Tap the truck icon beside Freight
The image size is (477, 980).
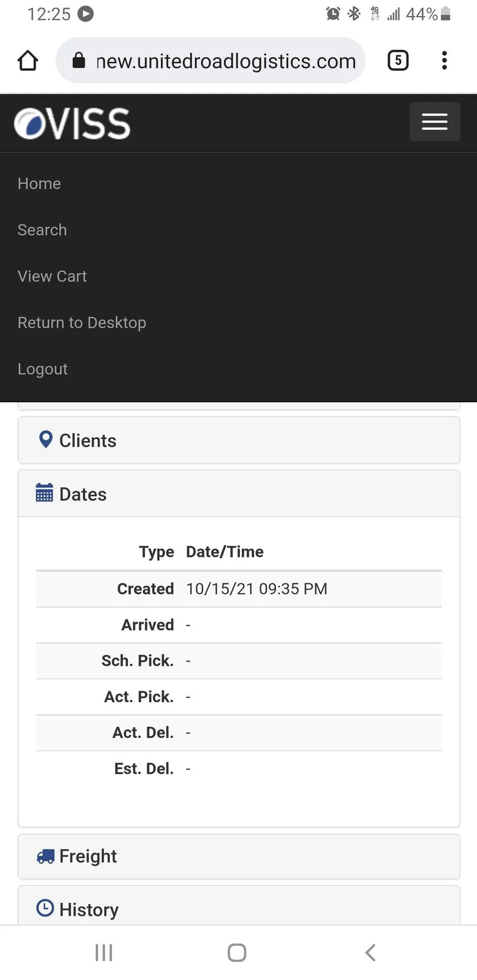point(45,857)
